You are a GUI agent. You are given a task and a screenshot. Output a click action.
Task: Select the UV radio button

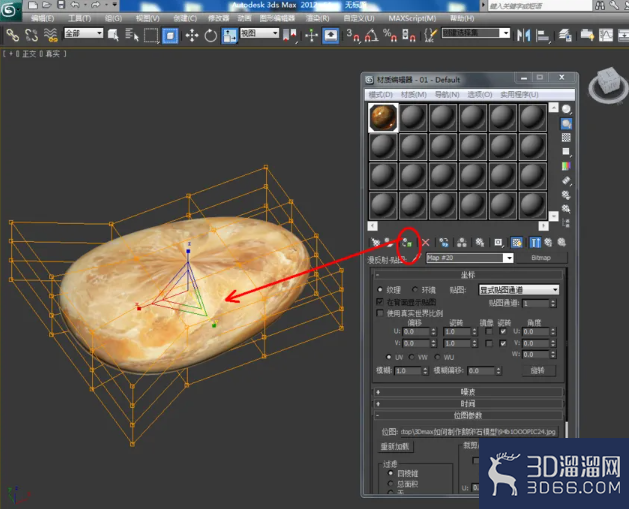click(388, 357)
